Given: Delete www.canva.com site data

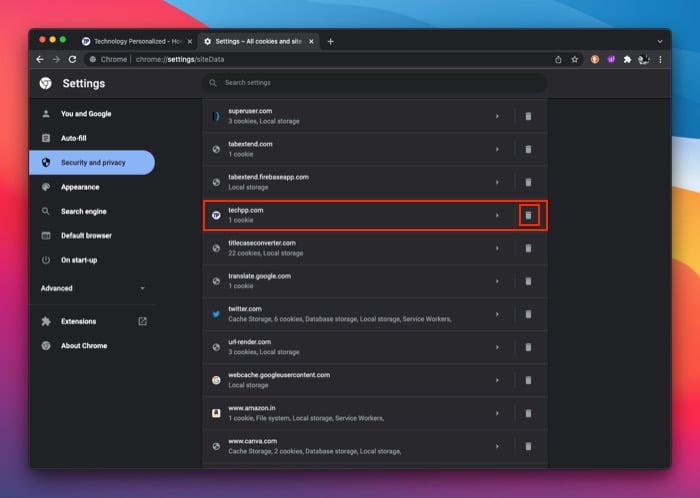Looking at the screenshot, I should [x=528, y=447].
